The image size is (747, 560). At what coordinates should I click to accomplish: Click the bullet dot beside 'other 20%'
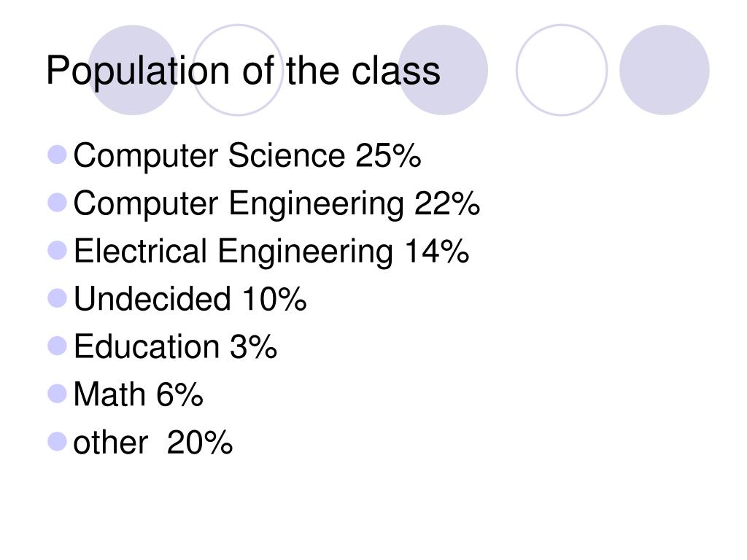[x=57, y=441]
